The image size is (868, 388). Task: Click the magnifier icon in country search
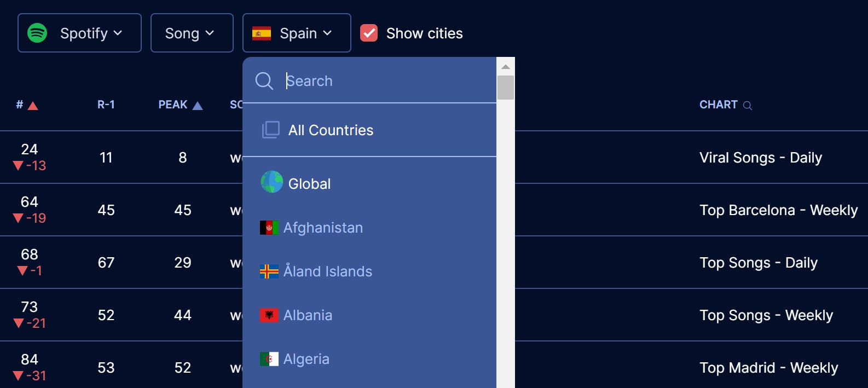tap(264, 81)
